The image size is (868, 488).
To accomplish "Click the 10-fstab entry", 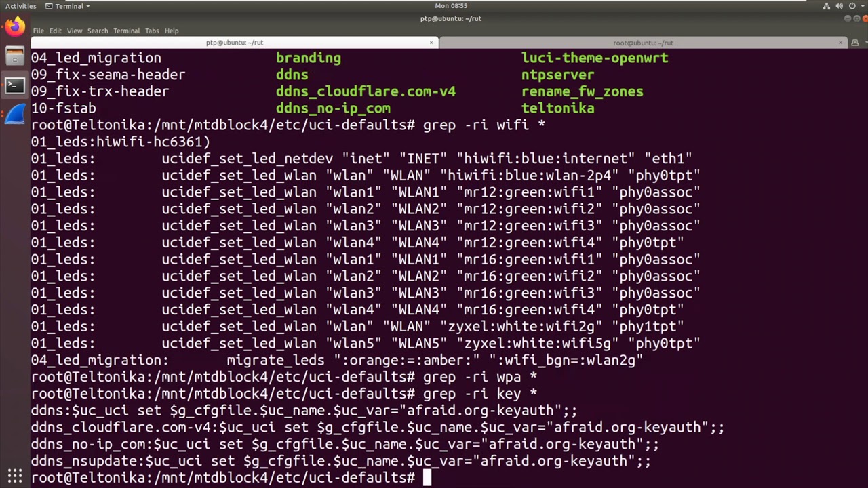I will click(63, 108).
